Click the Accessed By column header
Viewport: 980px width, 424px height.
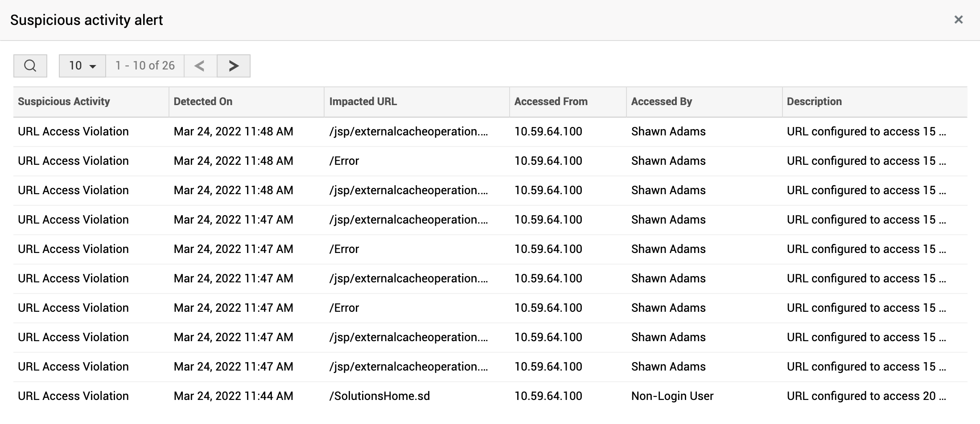click(661, 102)
